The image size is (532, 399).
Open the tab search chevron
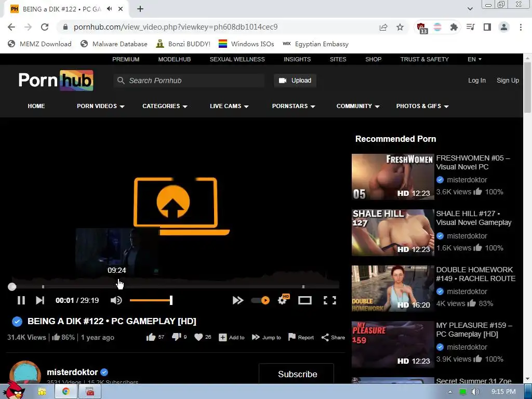pos(470,9)
